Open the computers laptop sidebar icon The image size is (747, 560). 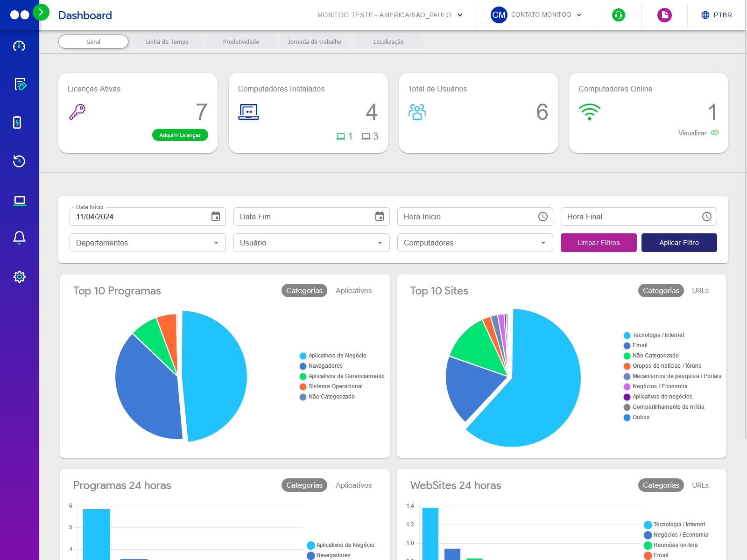(x=20, y=201)
